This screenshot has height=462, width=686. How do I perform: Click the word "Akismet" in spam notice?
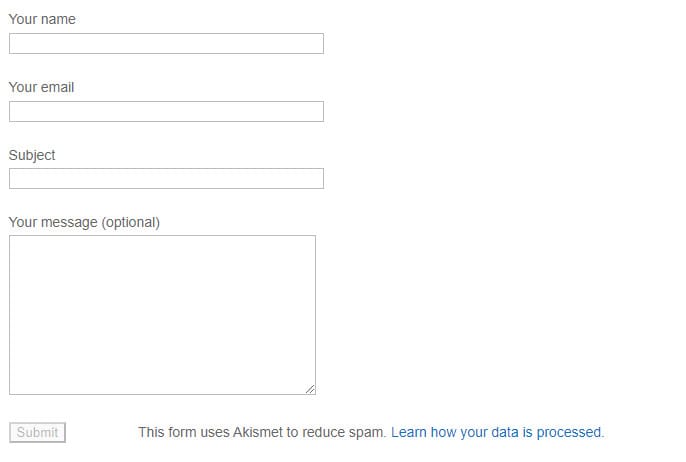[x=258, y=432]
